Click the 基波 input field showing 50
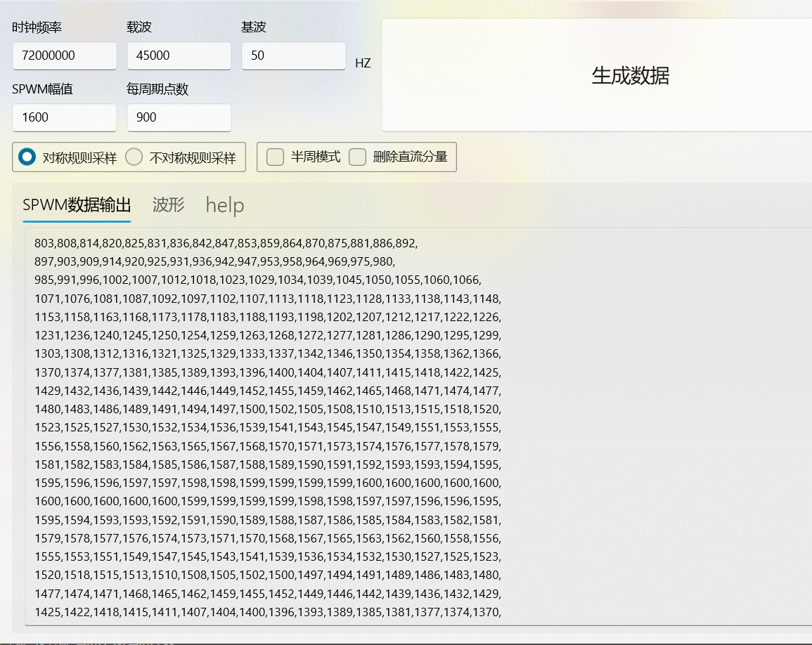This screenshot has width=812, height=645. pos(294,56)
